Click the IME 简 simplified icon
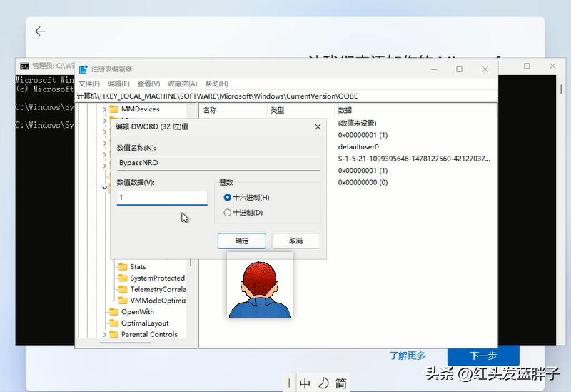This screenshot has width=571, height=392. (341, 383)
